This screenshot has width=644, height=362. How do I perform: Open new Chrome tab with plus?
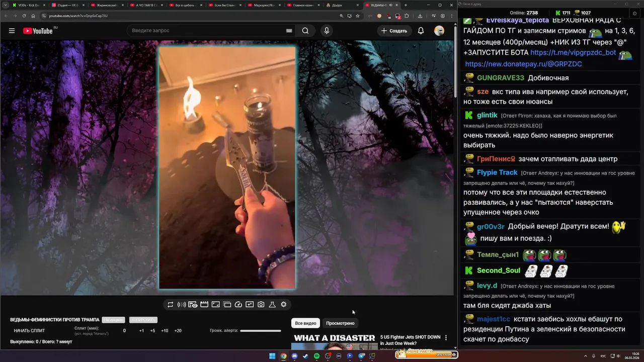pos(406,5)
